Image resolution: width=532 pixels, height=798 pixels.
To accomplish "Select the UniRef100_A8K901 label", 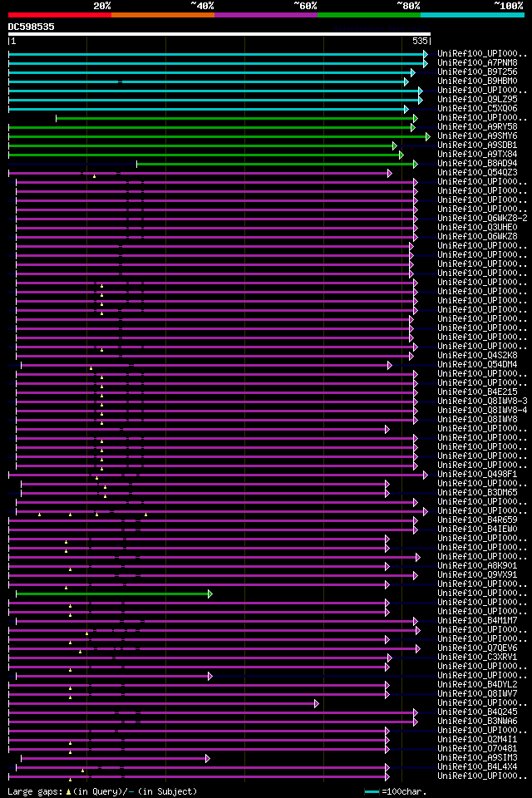I will click(477, 565).
